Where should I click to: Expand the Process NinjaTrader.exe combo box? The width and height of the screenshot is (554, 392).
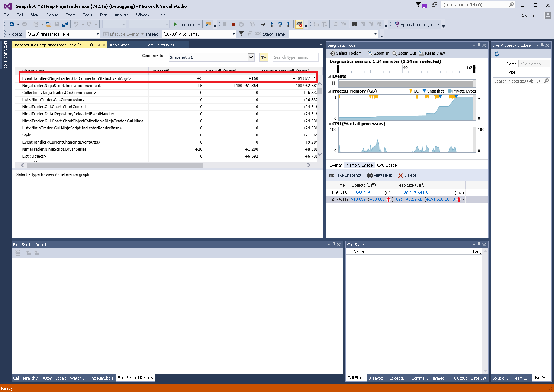[98, 34]
